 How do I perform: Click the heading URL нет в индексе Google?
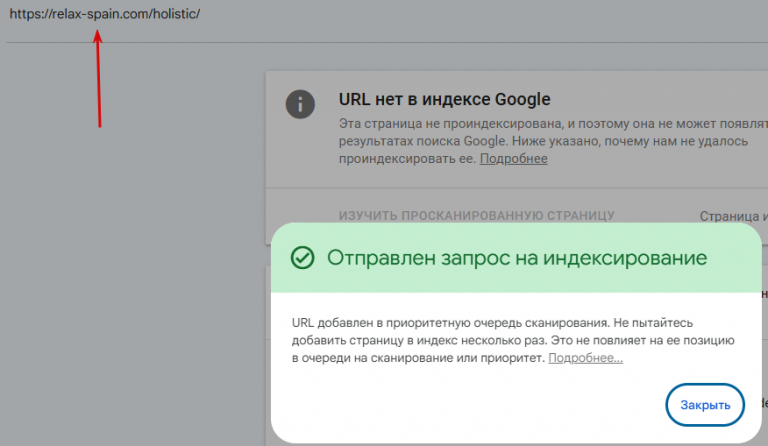(444, 99)
